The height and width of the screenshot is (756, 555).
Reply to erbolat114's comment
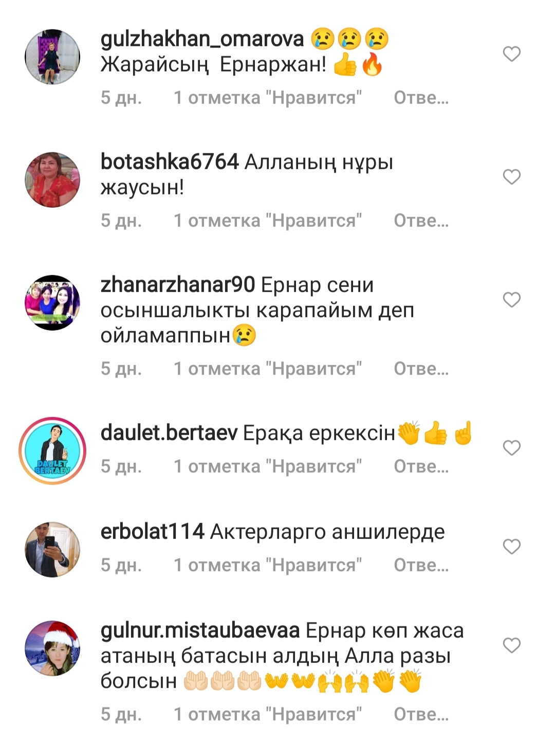click(421, 565)
